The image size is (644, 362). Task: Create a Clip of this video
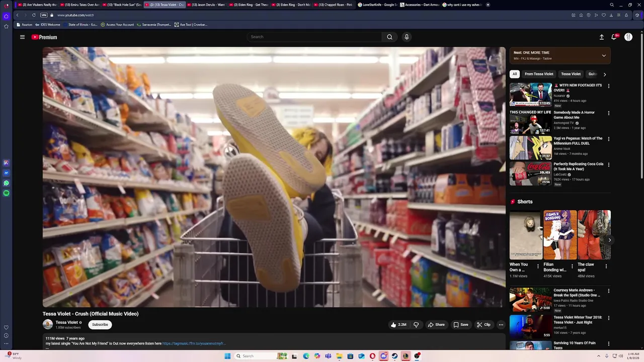[484, 325]
